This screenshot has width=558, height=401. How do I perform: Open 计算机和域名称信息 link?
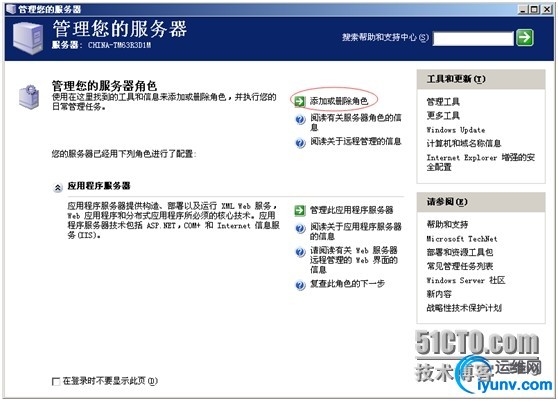[x=464, y=143]
